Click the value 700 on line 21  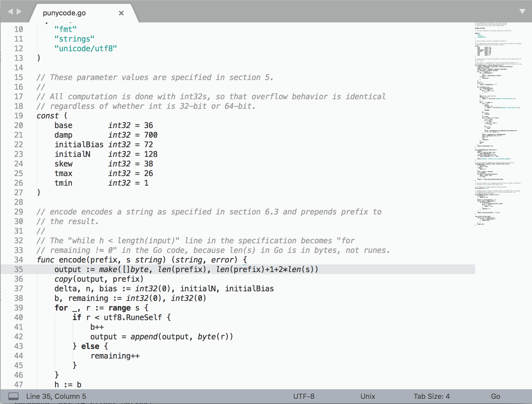151,135
